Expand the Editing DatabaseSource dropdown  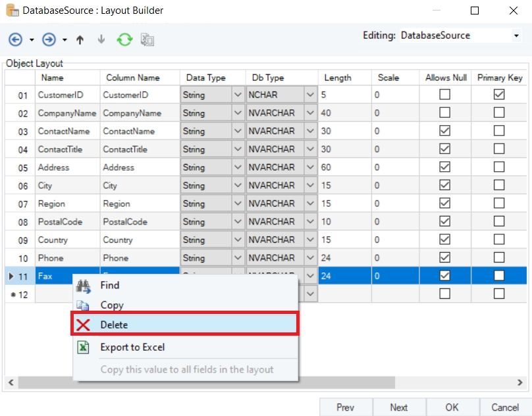(x=516, y=36)
